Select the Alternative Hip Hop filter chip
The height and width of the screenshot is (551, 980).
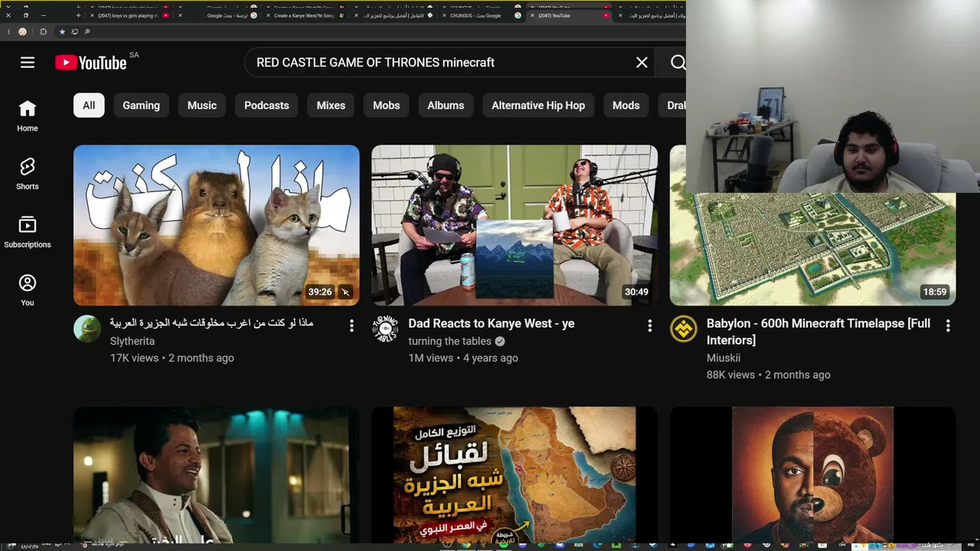coord(538,106)
